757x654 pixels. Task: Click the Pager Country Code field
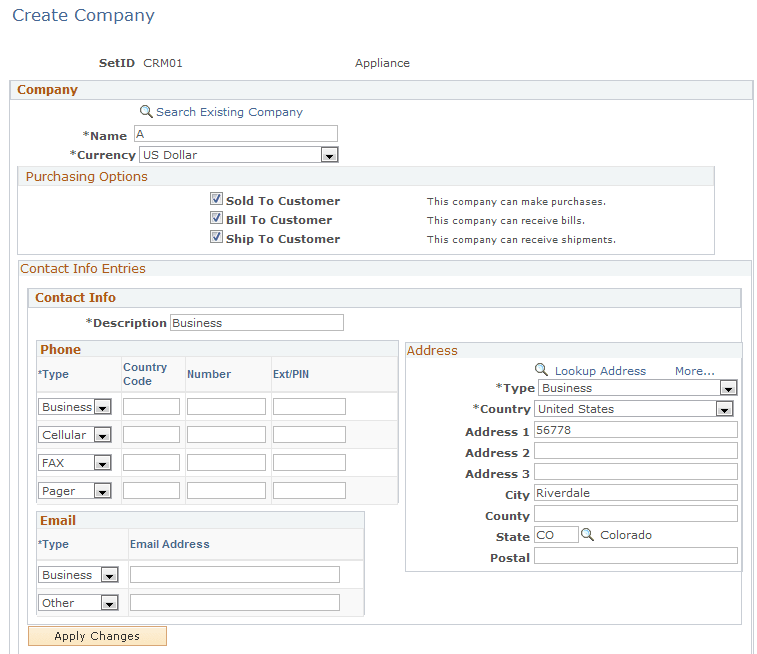[x=151, y=490]
